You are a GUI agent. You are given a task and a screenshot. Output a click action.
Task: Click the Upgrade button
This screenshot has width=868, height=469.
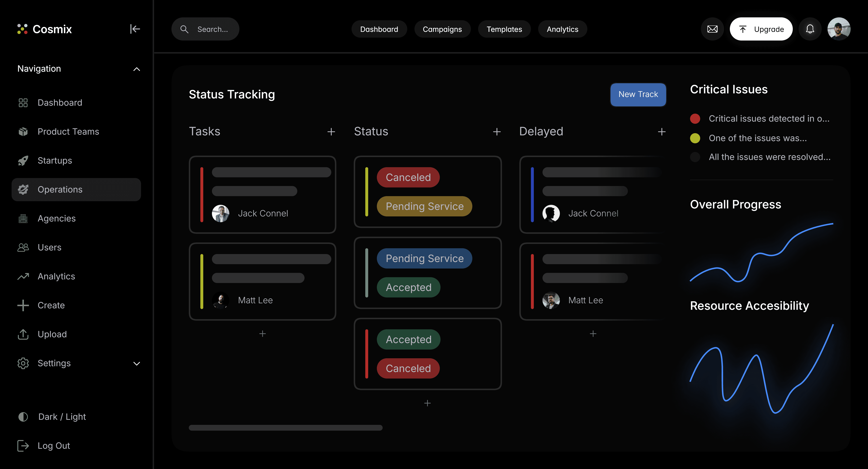761,29
